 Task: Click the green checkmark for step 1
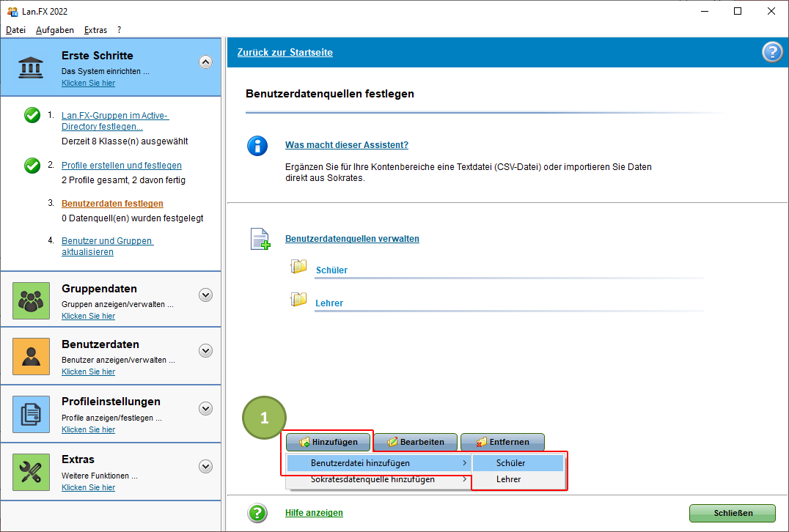(x=32, y=115)
